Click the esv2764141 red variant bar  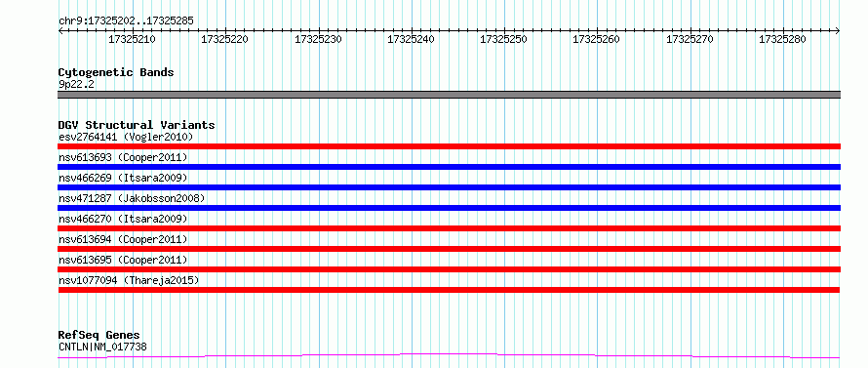coord(449,146)
